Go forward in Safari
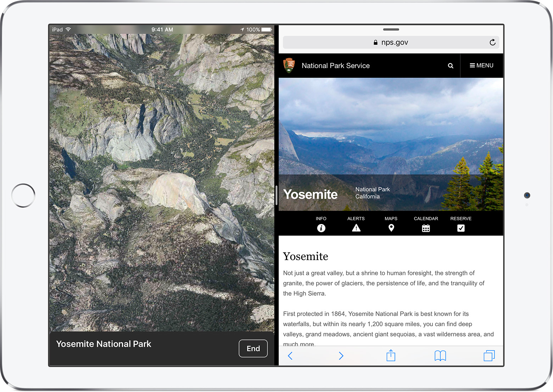The width and height of the screenshot is (553, 392). tap(341, 356)
